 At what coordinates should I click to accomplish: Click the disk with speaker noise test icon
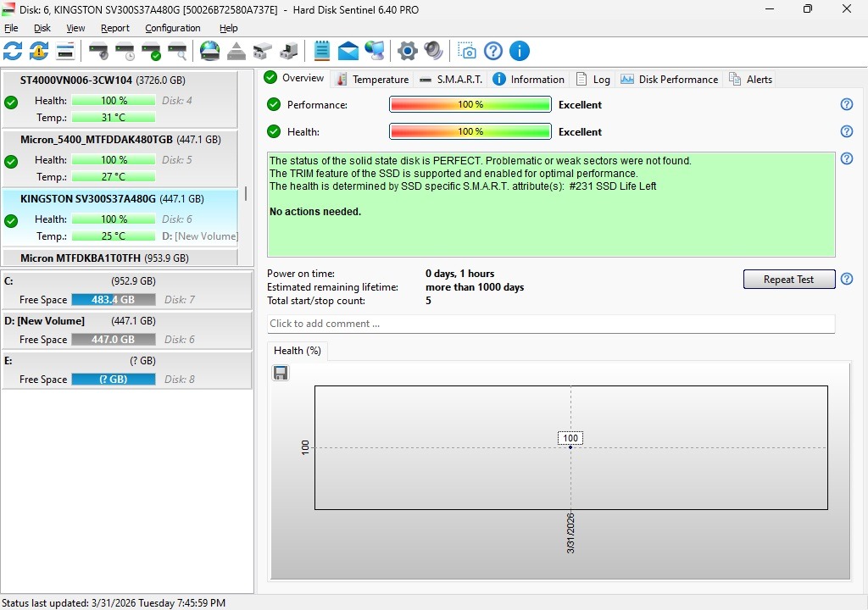[98, 51]
